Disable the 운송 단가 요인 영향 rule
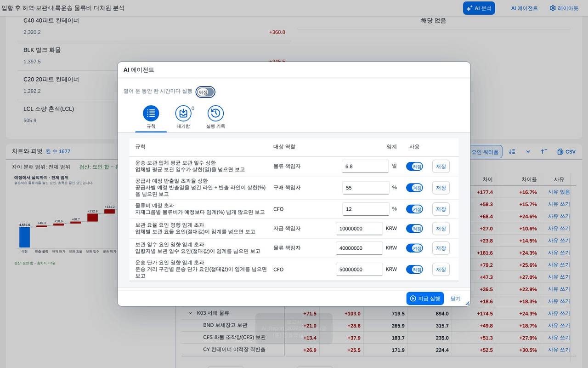This screenshot has height=368, width=588. 414,270
